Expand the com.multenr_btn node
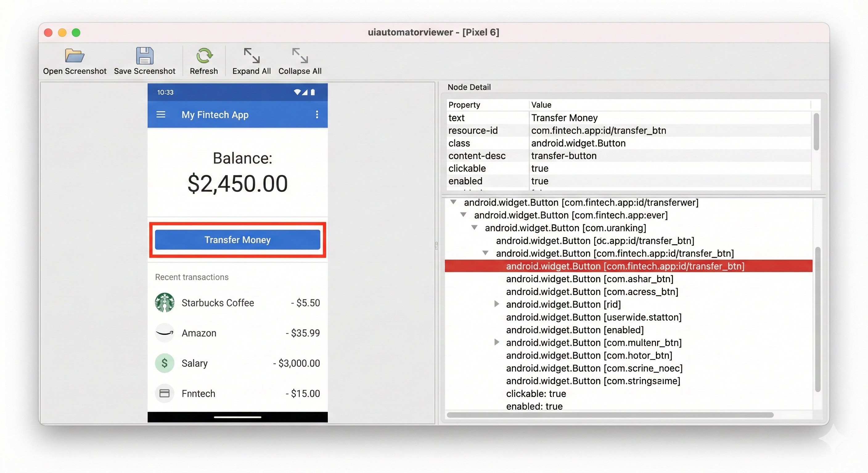The width and height of the screenshot is (868, 473). [x=496, y=342]
